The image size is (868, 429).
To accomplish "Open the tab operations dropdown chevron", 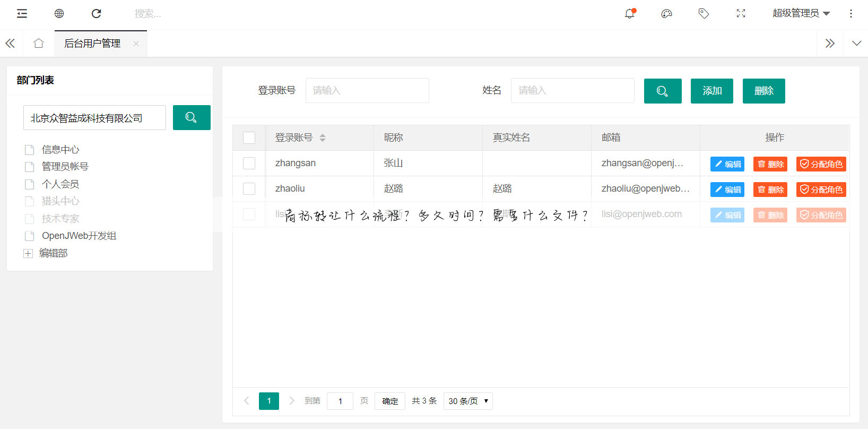I will [x=856, y=43].
